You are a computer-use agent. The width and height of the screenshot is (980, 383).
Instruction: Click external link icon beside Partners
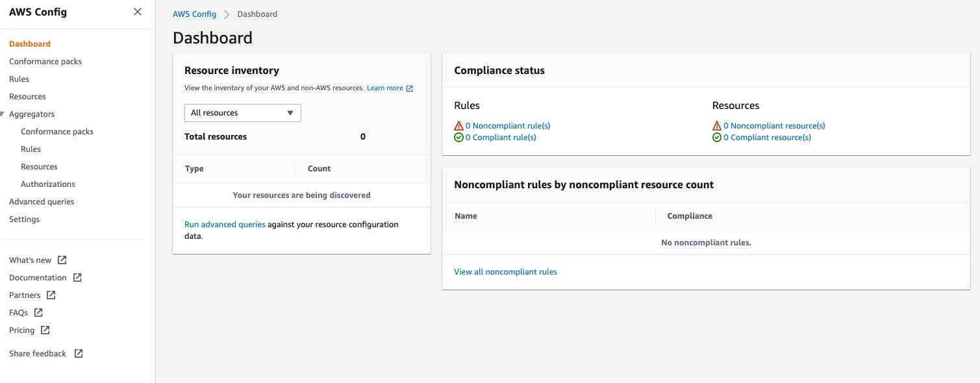[x=51, y=295]
